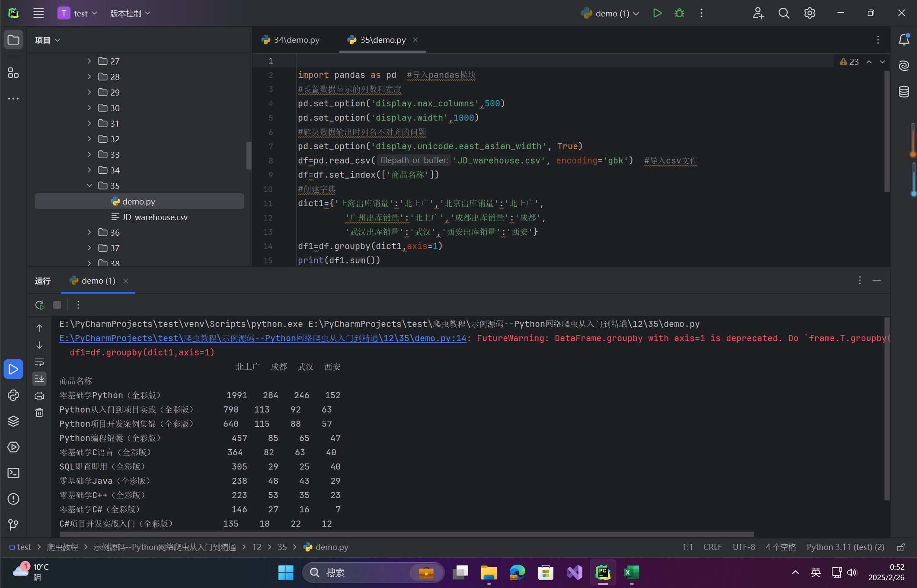This screenshot has height=588, width=917.
Task: Rerun demo (1) in run panel
Action: coord(40,305)
